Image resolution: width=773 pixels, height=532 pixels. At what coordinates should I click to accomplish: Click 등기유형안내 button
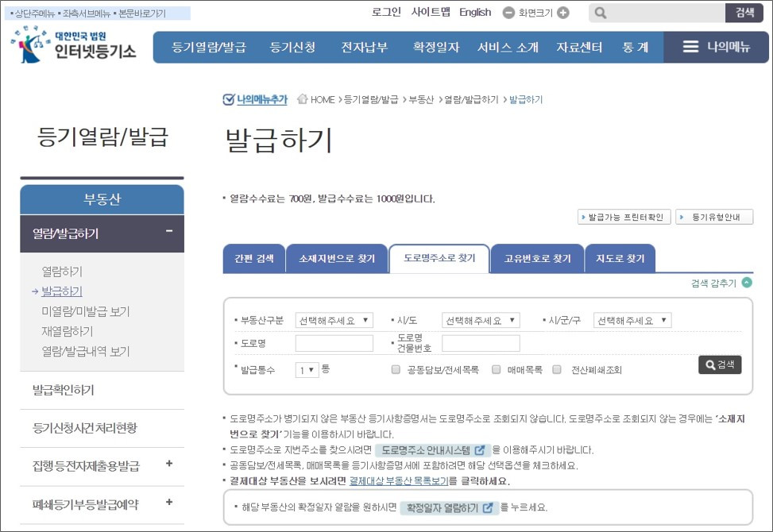tap(714, 217)
